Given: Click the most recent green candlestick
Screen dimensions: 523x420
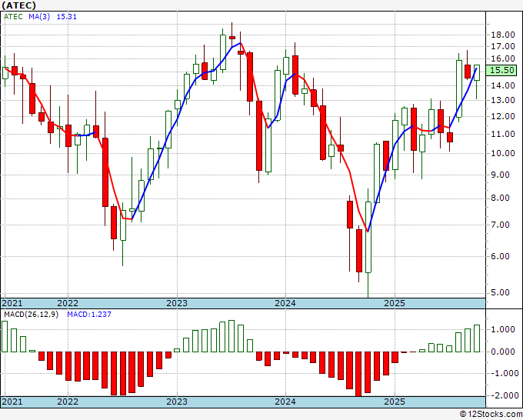Looking at the screenshot, I should click(477, 73).
